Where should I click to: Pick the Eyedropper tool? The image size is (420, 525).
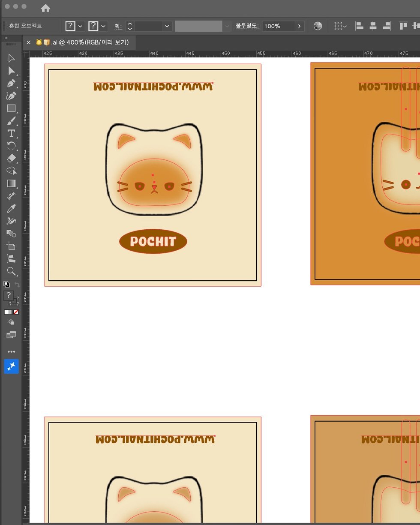(12, 209)
